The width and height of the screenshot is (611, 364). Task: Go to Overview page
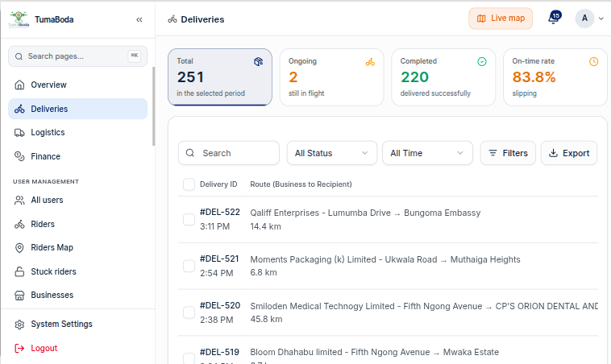point(78,85)
